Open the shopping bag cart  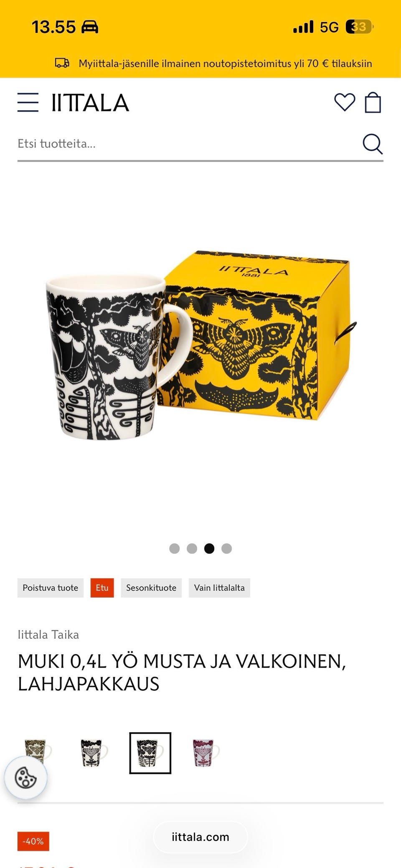[373, 102]
